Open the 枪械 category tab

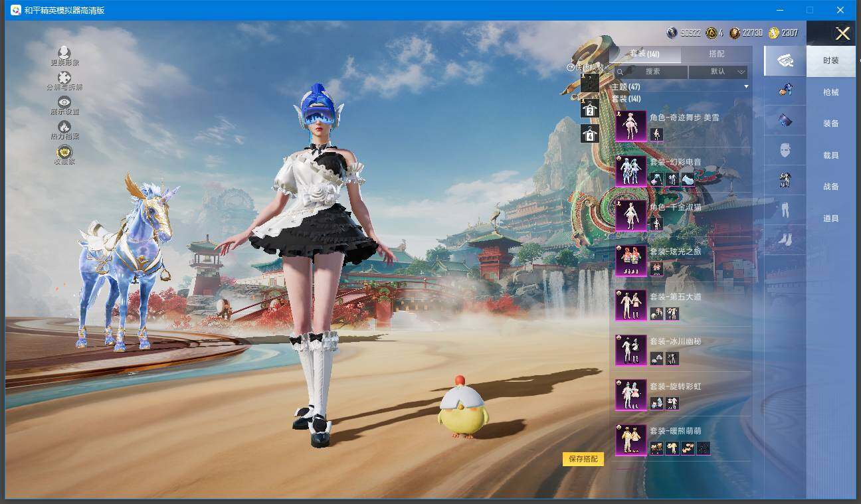(x=831, y=92)
